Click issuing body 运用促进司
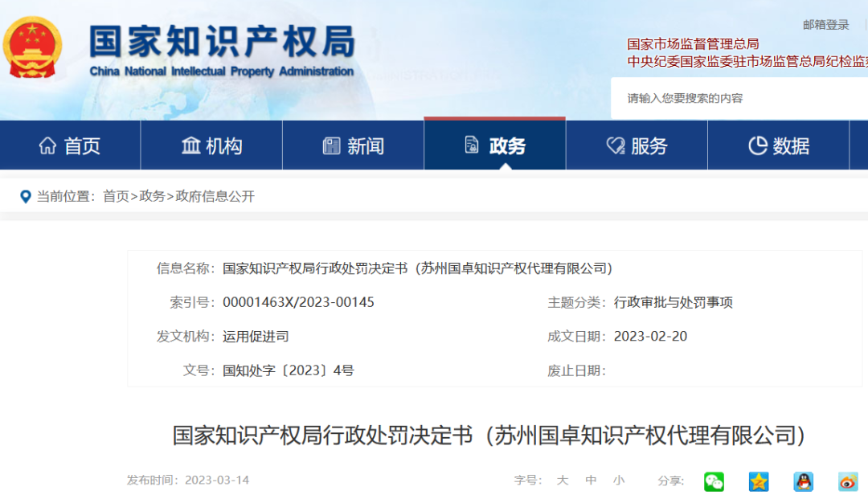The width and height of the screenshot is (868, 503). click(256, 337)
